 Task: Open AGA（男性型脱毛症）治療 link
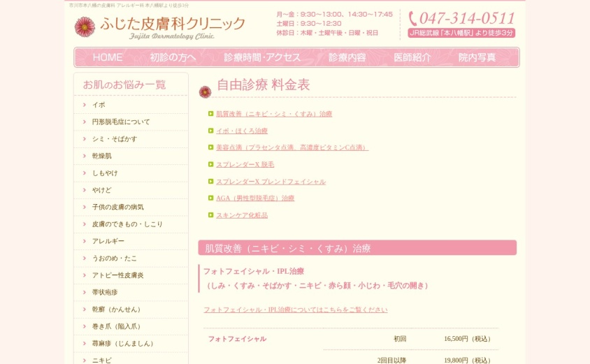[x=255, y=198]
